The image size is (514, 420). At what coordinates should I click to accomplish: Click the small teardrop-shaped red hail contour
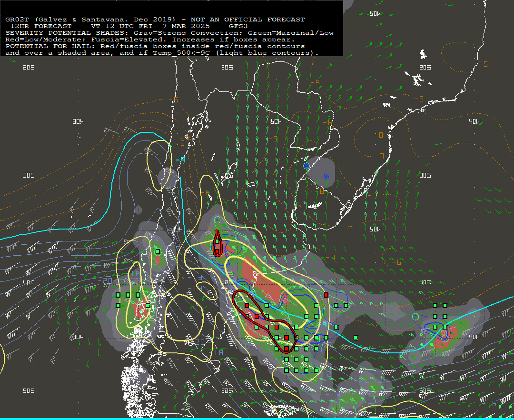[217, 243]
